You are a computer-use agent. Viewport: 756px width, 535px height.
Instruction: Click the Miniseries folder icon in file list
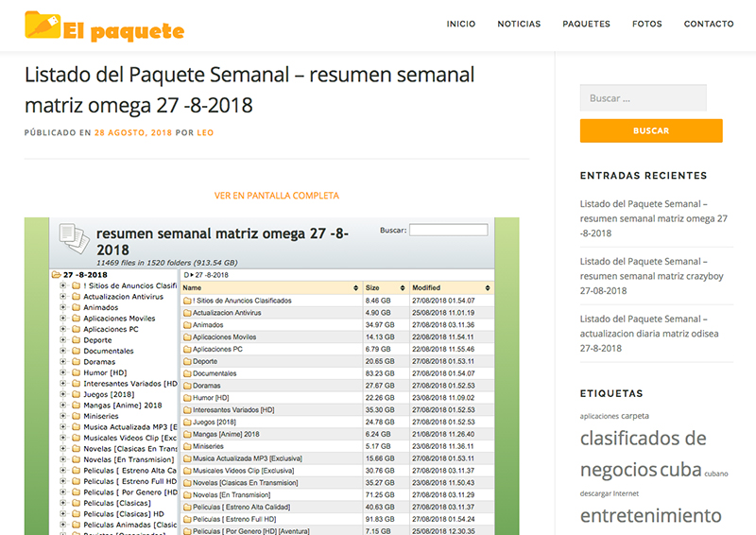pyautogui.click(x=187, y=446)
